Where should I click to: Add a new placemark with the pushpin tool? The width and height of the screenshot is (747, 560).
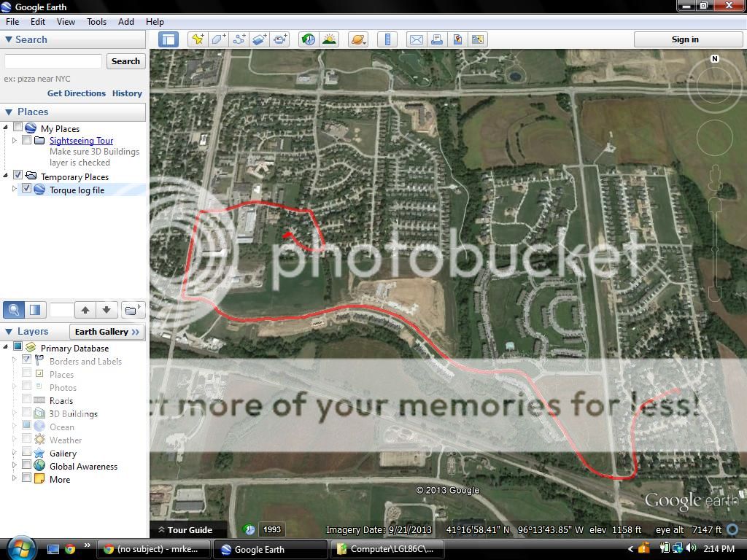tap(197, 39)
